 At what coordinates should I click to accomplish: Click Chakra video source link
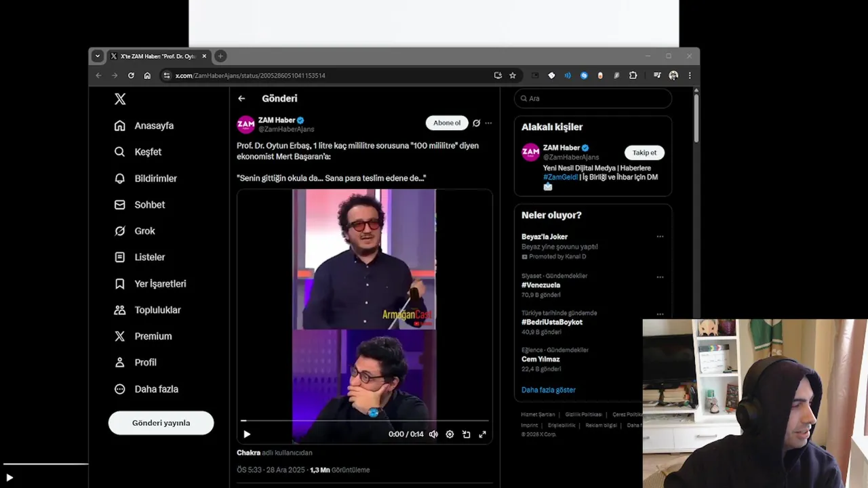pyautogui.click(x=248, y=452)
